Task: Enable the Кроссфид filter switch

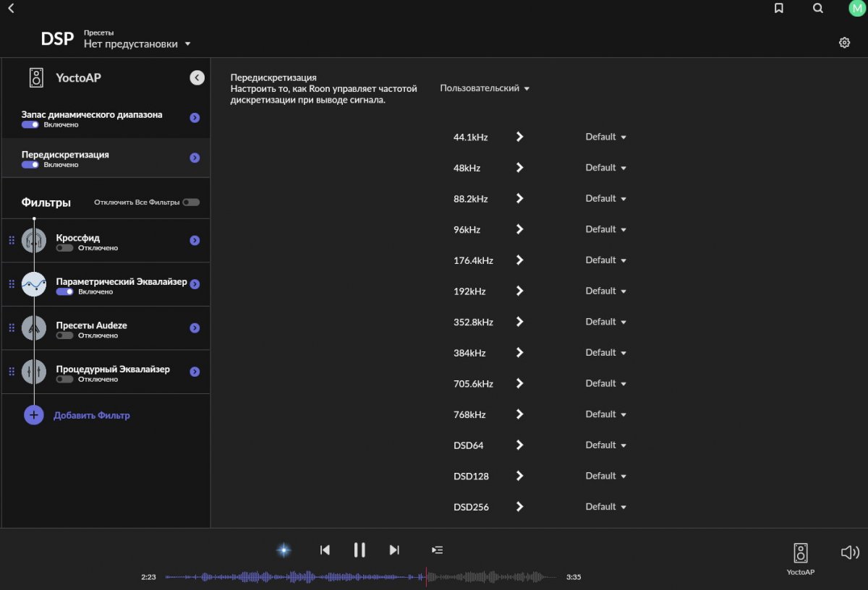Action: tap(64, 248)
